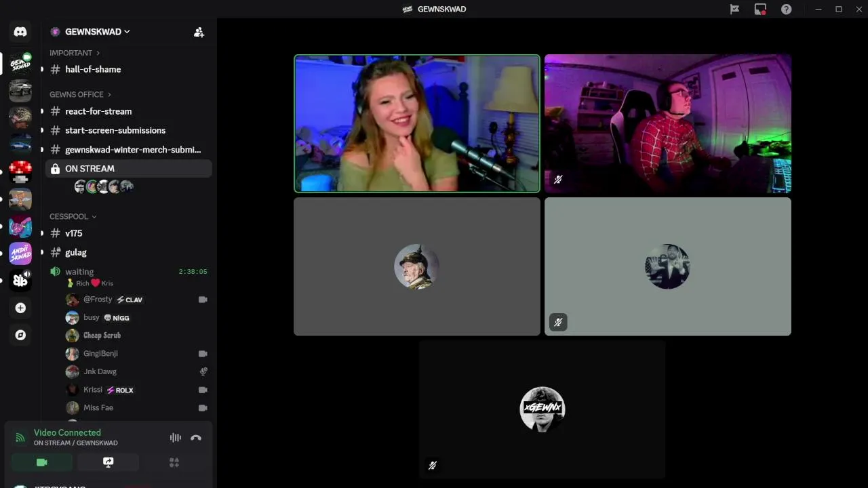Click the ON STREAM / GEWNSKWAD link
Image resolution: width=868 pixels, height=488 pixels.
(x=76, y=443)
